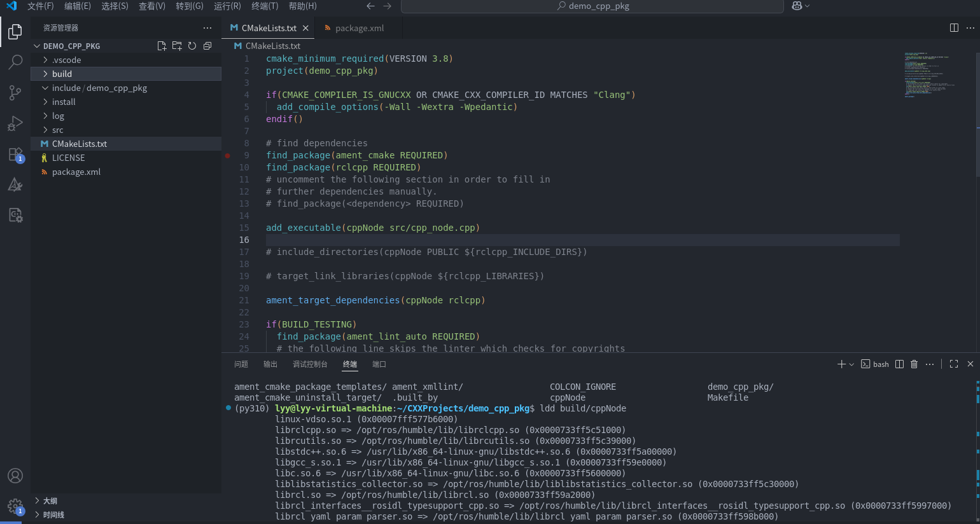Toggle the breakpoint on line 9
This screenshot has width=980, height=524.
coord(228,155)
